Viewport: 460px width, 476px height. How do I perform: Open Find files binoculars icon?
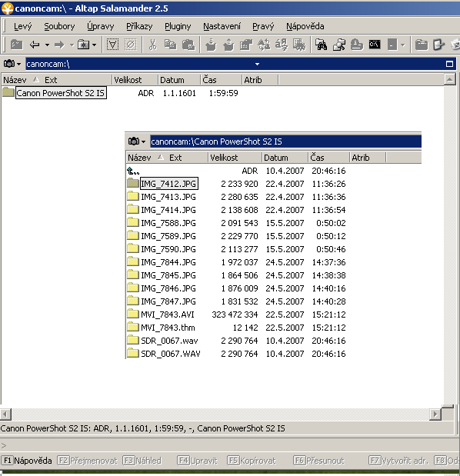pyautogui.click(x=321, y=45)
